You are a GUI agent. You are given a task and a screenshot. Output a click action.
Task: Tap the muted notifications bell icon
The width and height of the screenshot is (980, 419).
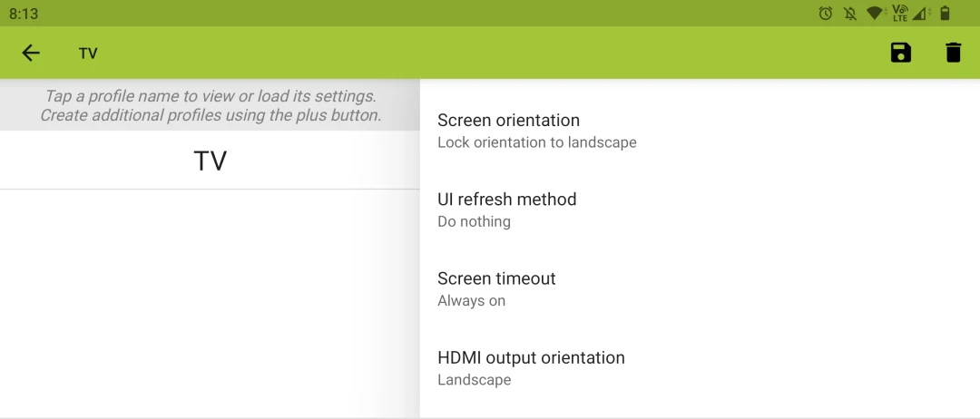pyautogui.click(x=850, y=14)
